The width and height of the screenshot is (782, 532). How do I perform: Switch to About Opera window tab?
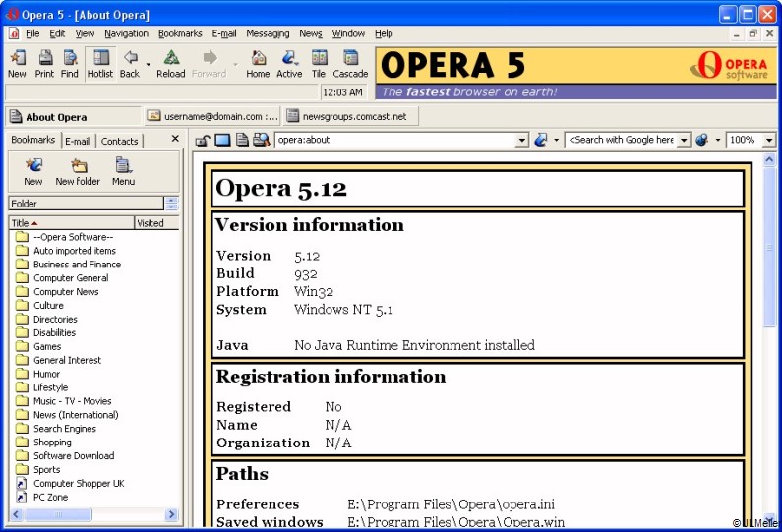point(74,117)
